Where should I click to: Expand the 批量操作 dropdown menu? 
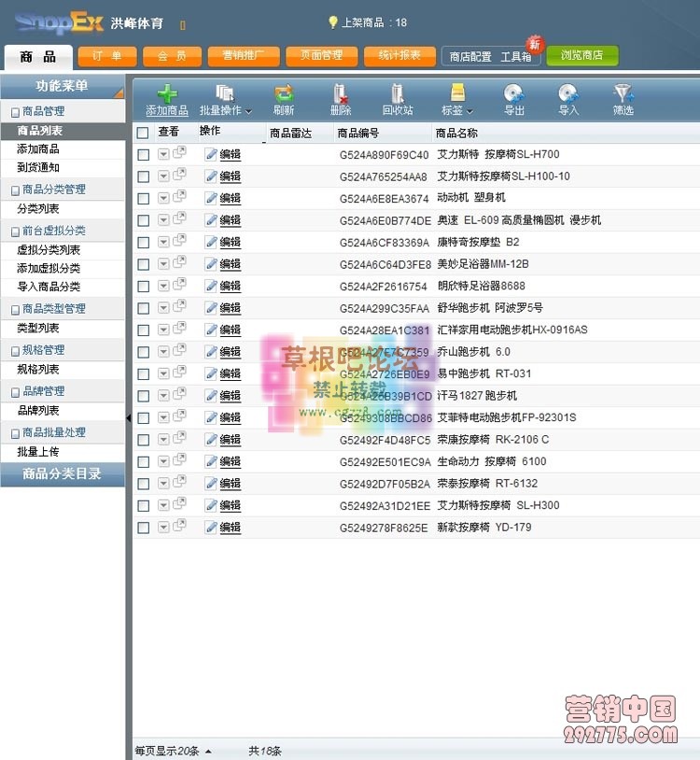[225, 110]
